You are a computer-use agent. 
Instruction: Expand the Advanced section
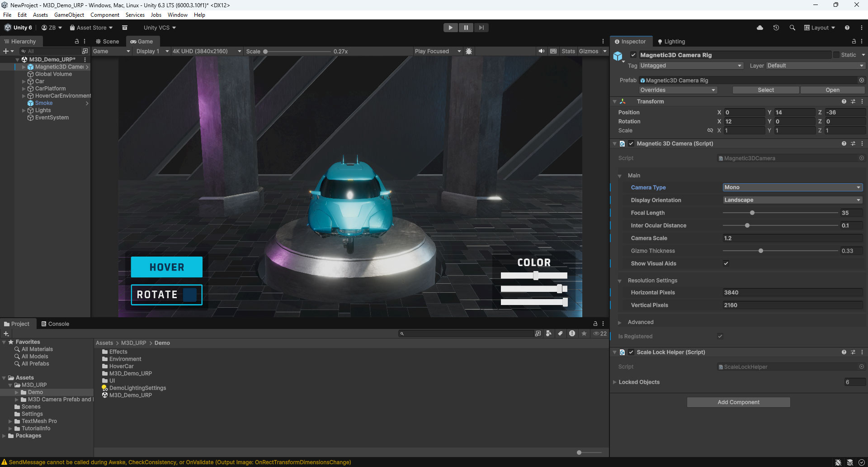coord(620,322)
